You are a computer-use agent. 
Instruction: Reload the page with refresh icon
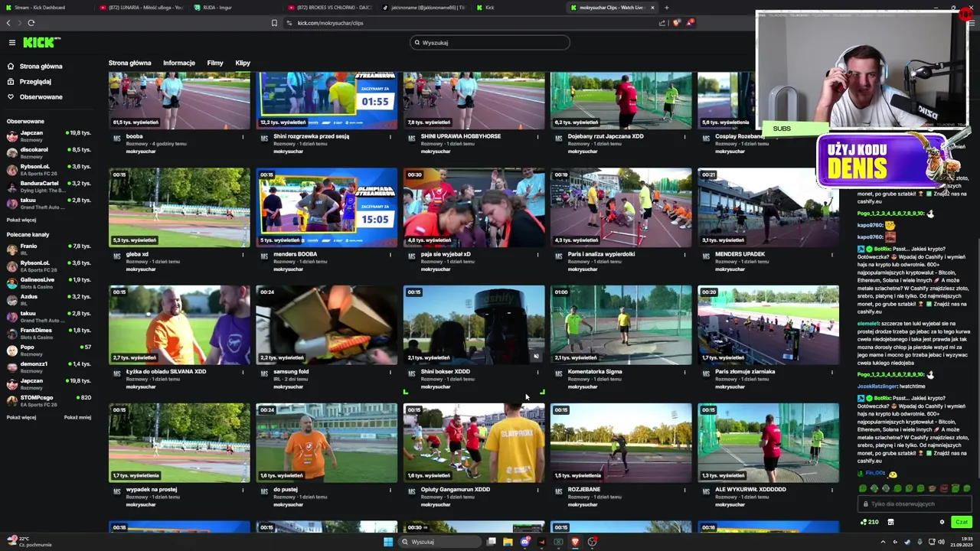pyautogui.click(x=31, y=23)
